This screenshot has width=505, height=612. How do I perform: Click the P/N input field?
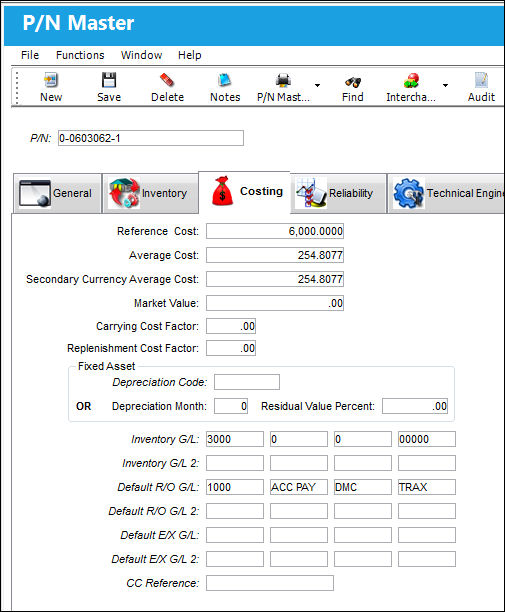151,138
